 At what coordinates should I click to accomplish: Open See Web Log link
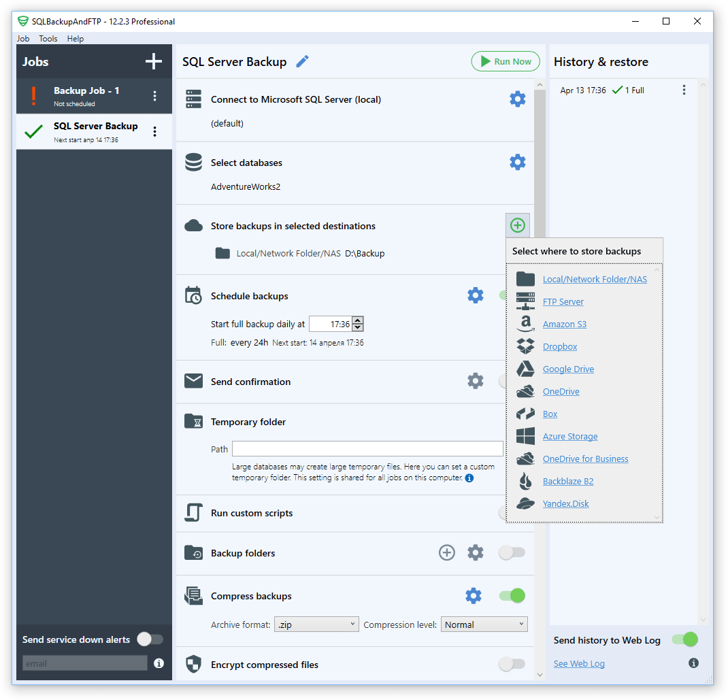579,663
